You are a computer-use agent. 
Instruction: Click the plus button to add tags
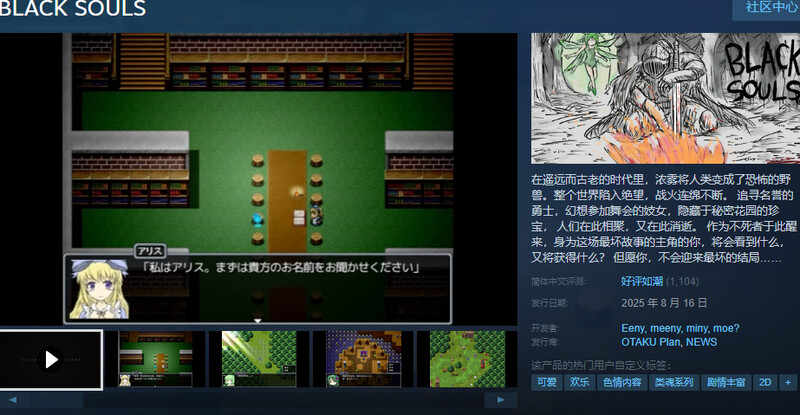tap(788, 382)
